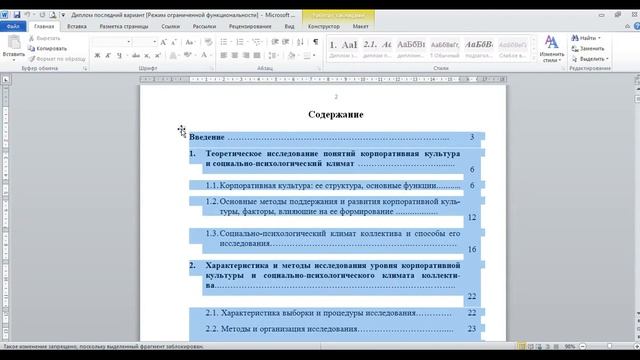
Task: Expand the Styles gallery More arrow
Action: pos(533,58)
